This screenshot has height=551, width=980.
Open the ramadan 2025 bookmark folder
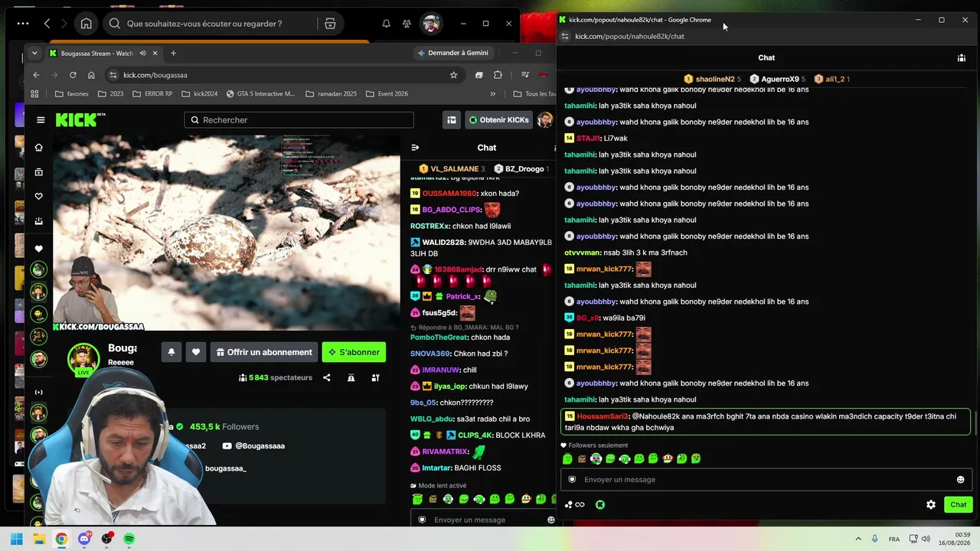tap(331, 94)
